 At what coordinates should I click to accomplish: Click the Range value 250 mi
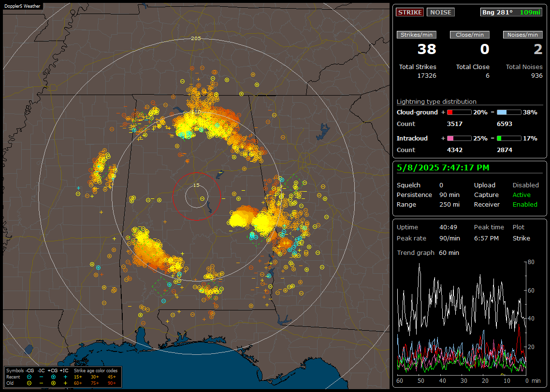(x=449, y=205)
